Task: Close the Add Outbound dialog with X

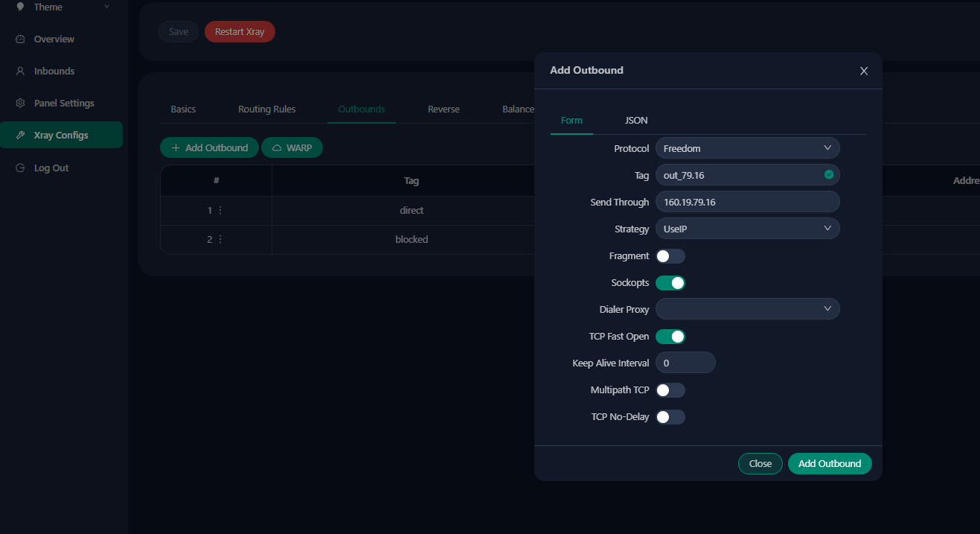Action: (864, 71)
